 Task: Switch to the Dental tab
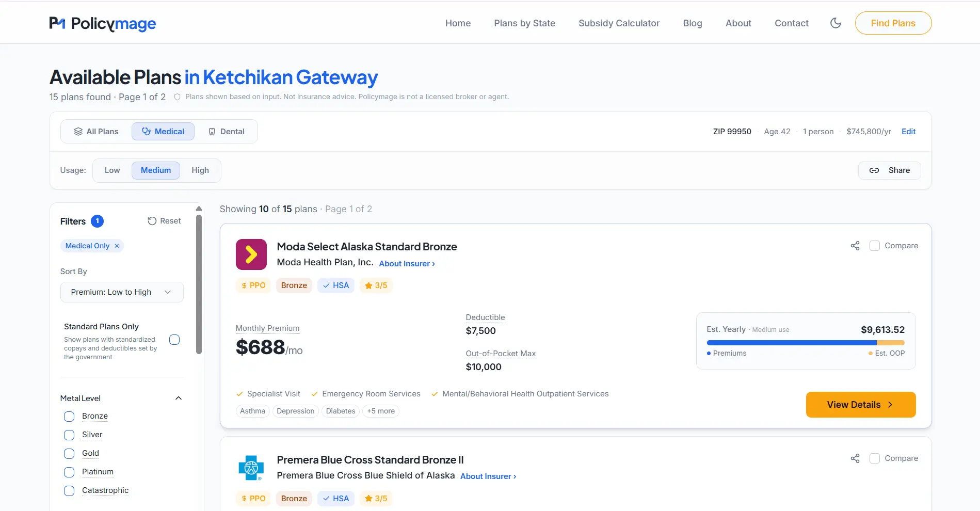[x=226, y=132]
